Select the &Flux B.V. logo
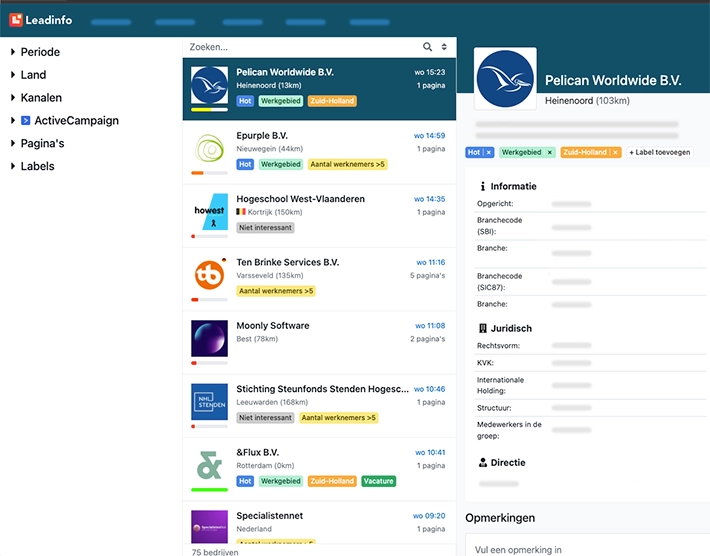Image resolution: width=710 pixels, height=556 pixels. point(209,465)
